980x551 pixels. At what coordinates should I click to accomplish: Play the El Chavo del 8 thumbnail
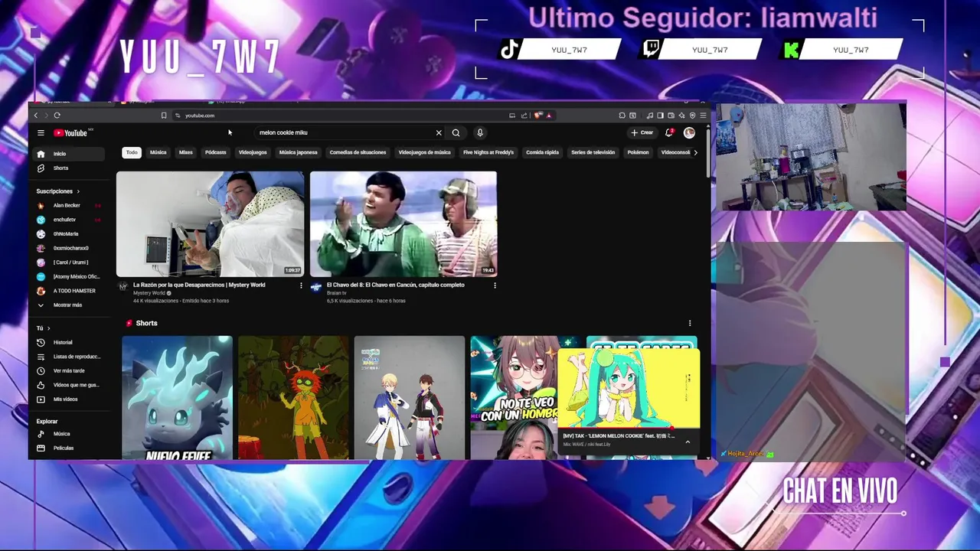point(403,223)
